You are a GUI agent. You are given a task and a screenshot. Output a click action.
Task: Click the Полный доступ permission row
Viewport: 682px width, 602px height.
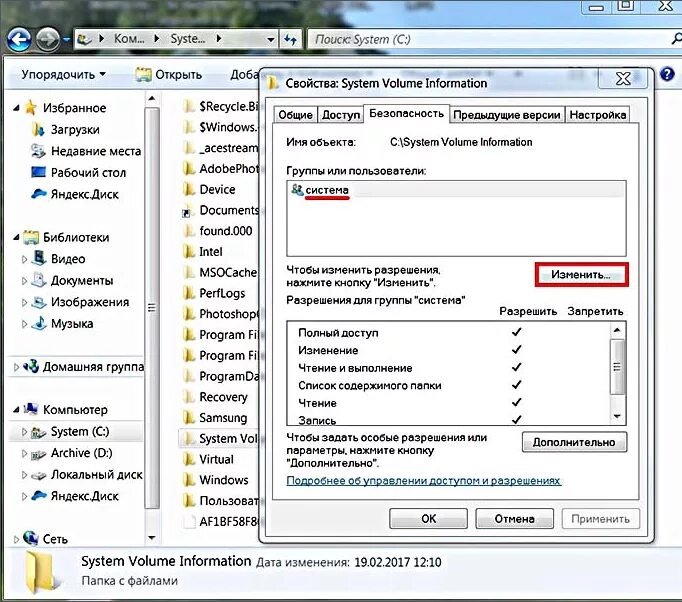click(x=450, y=333)
